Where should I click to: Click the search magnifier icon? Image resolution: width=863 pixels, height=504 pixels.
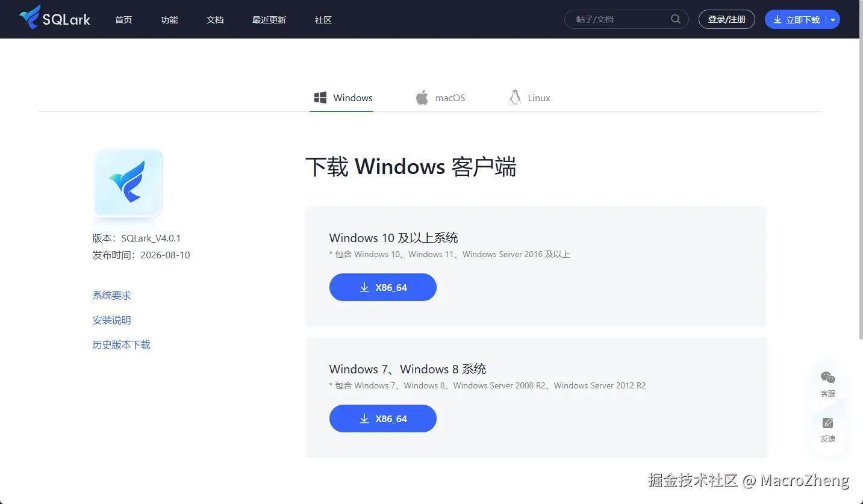[x=676, y=19]
